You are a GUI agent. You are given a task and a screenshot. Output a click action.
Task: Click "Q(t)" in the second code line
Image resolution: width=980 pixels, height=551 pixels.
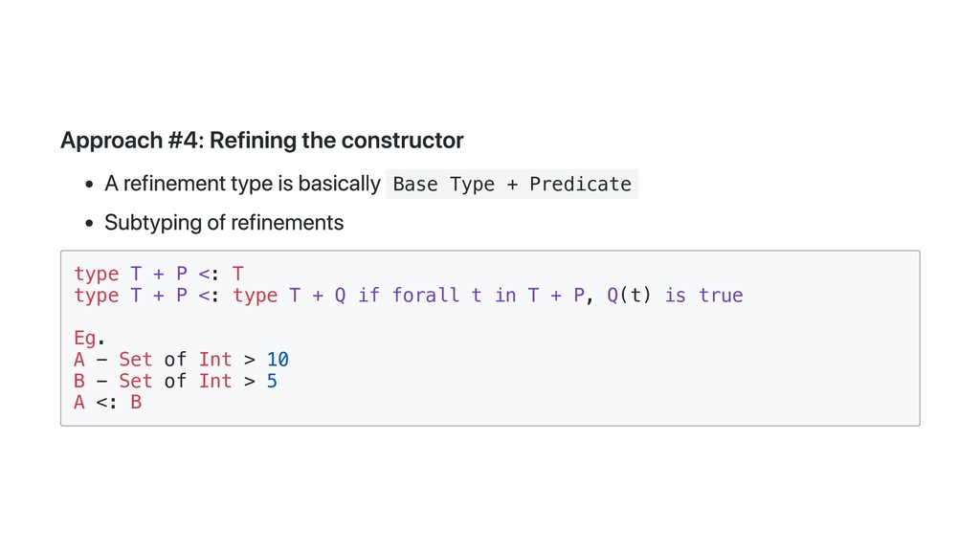coord(629,295)
